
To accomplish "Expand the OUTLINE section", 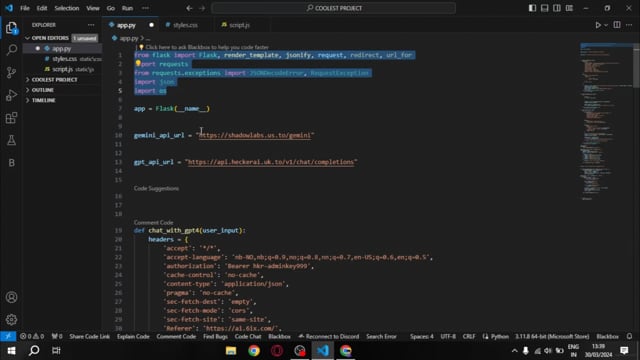I will (x=42, y=90).
